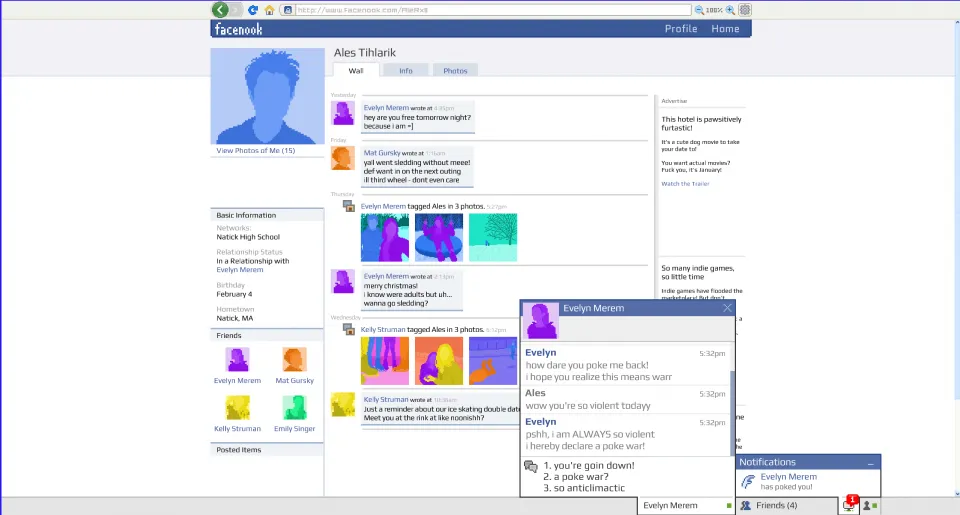Click Kelly Struman name on ice skating post

[386, 399]
